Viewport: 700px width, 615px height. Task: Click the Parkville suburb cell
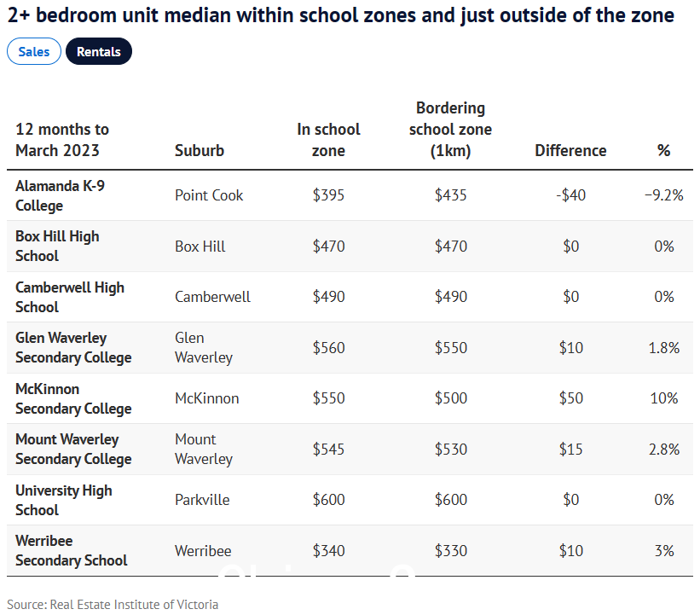[x=202, y=500]
